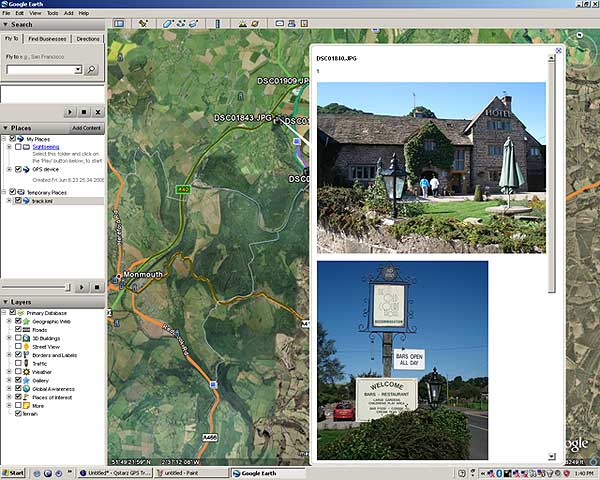Click the search results play button
This screenshot has width=600, height=480.
click(70, 112)
